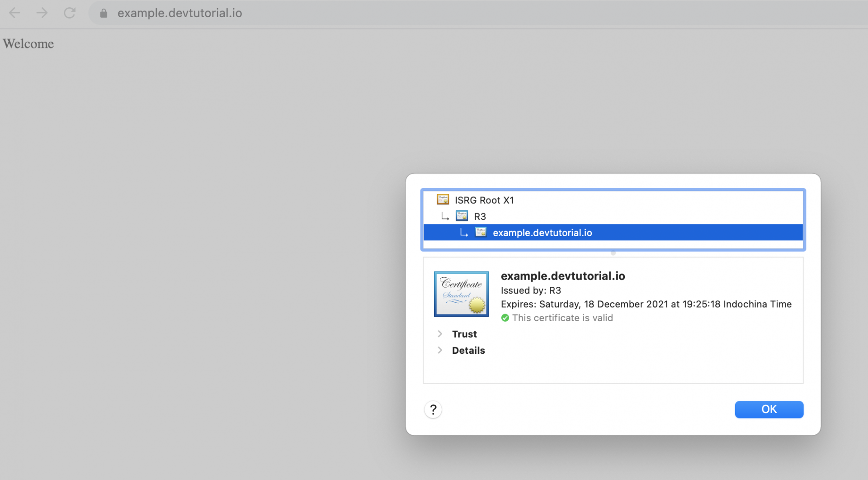
Task: Reload the page with refresh icon
Action: [70, 13]
